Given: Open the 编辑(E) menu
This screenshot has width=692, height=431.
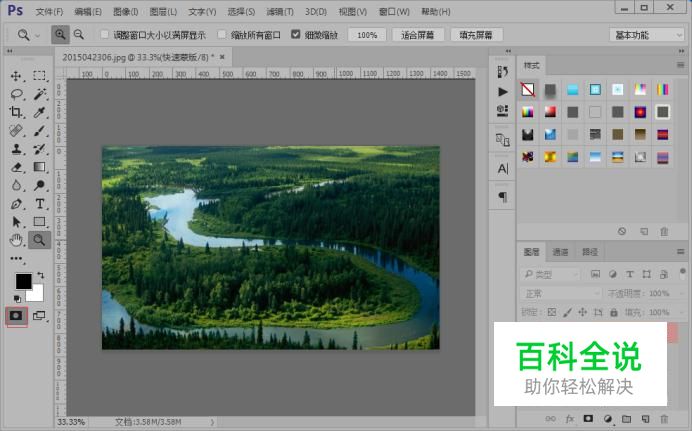Looking at the screenshot, I should pyautogui.click(x=88, y=12).
